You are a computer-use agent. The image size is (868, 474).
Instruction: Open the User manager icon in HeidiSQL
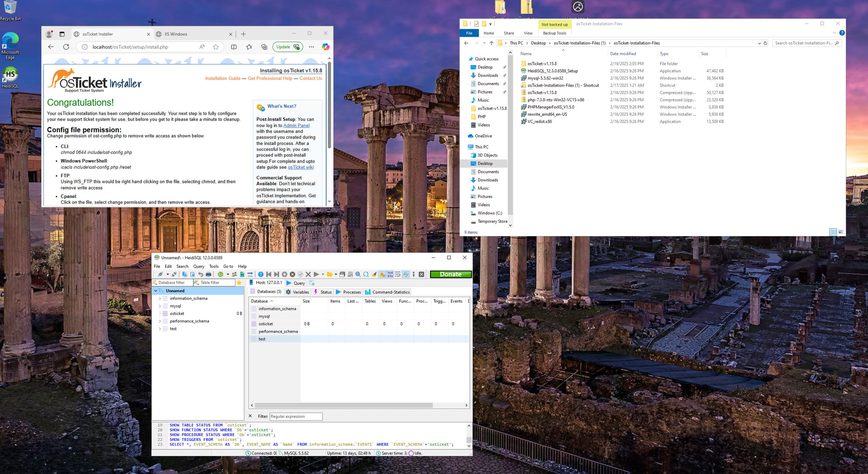tap(234, 274)
